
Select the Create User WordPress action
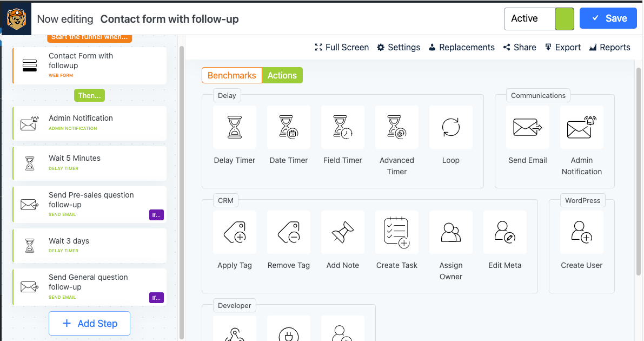(582, 232)
